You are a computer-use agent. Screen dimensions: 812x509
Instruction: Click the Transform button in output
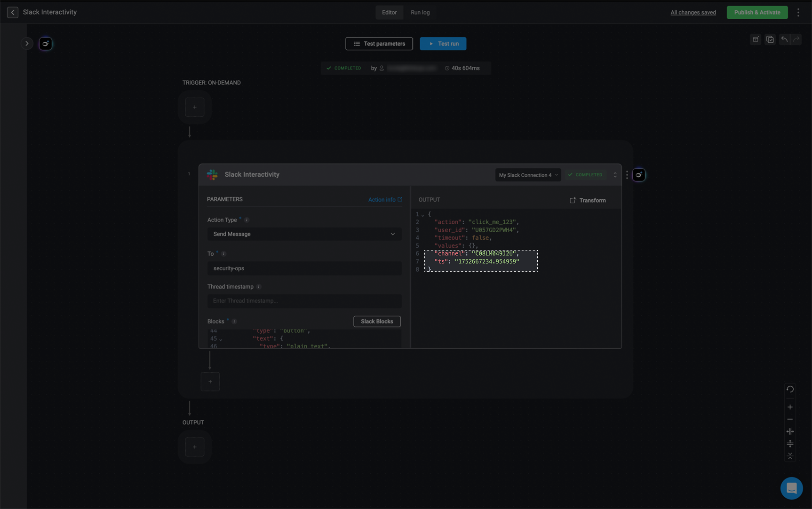(588, 200)
